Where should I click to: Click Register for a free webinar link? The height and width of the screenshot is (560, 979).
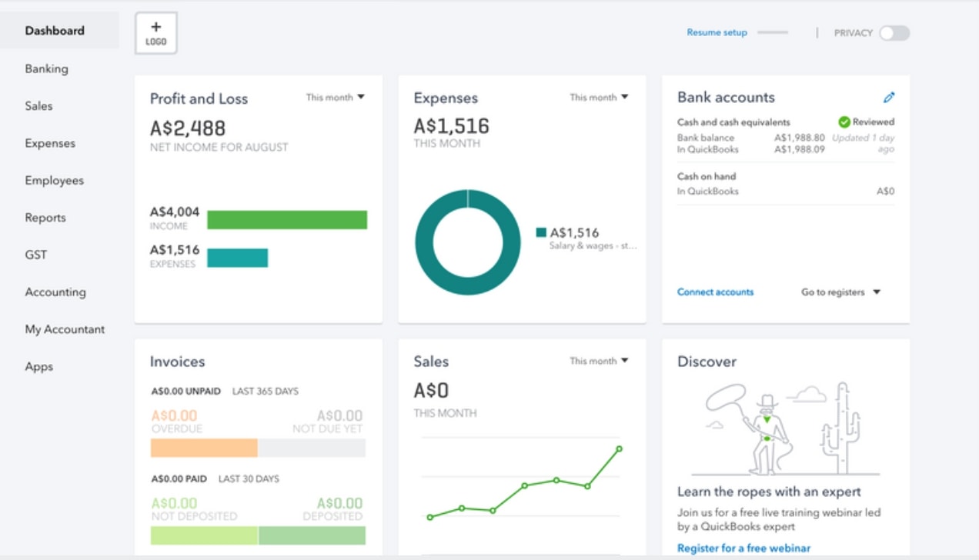pyautogui.click(x=743, y=548)
